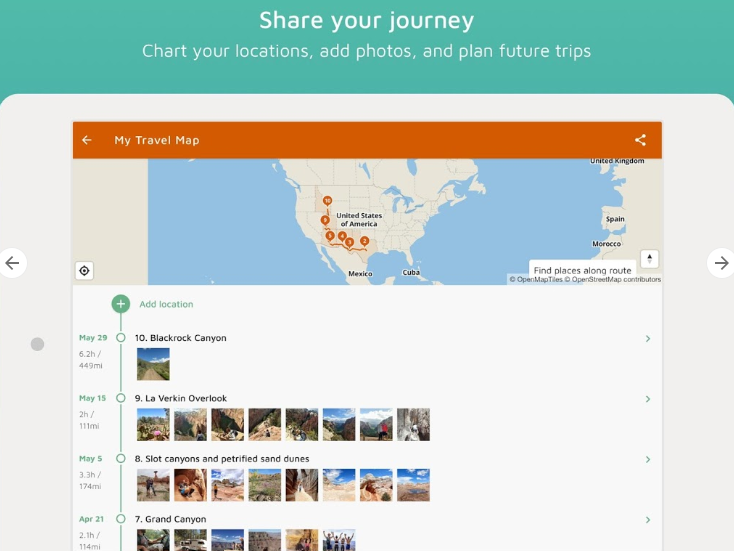This screenshot has height=551, width=734.
Task: Expand La Verkin Overlook chevron
Action: (x=648, y=399)
